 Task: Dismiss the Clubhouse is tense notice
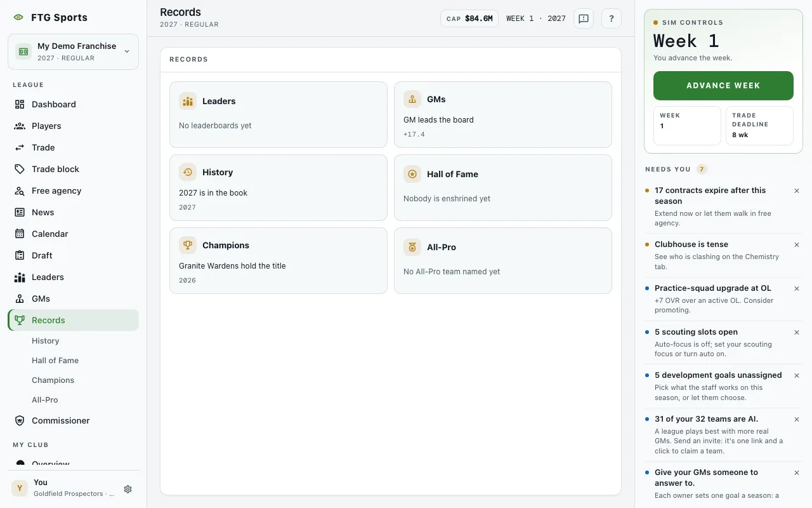[x=797, y=244]
